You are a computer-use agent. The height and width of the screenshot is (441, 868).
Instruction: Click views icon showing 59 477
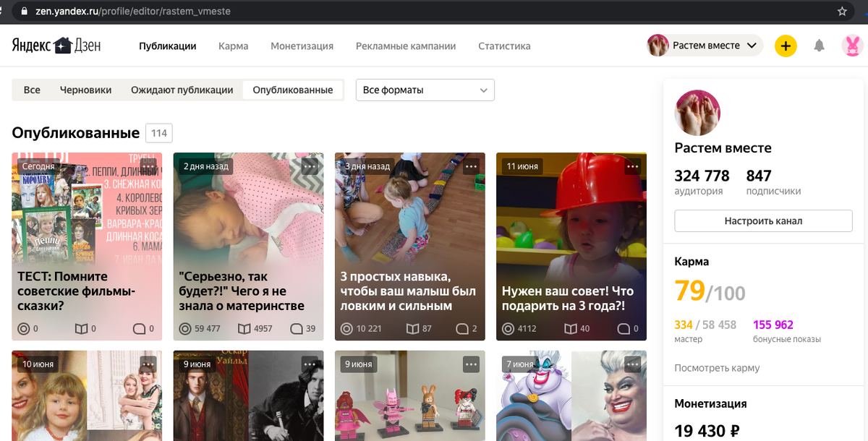tap(184, 329)
